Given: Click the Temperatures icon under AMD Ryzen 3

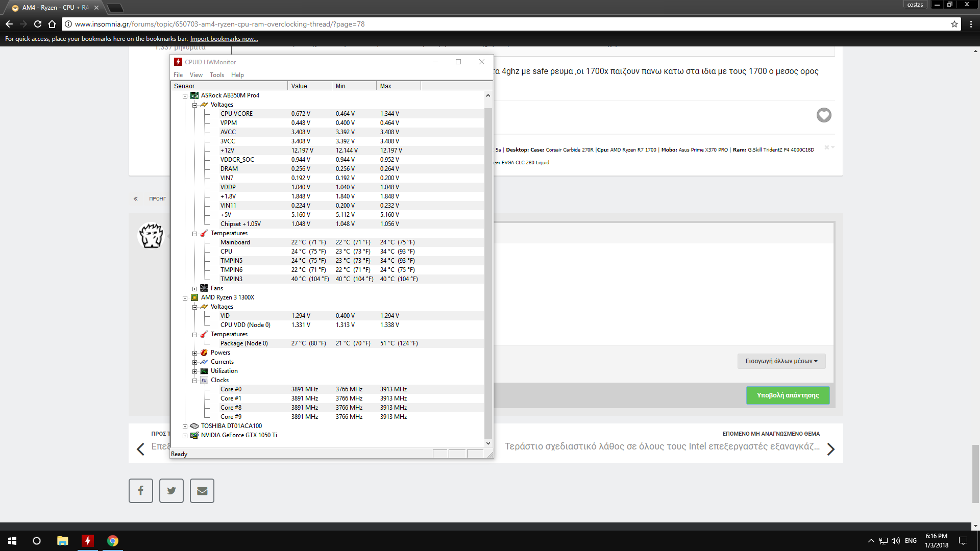Looking at the screenshot, I should tap(204, 334).
